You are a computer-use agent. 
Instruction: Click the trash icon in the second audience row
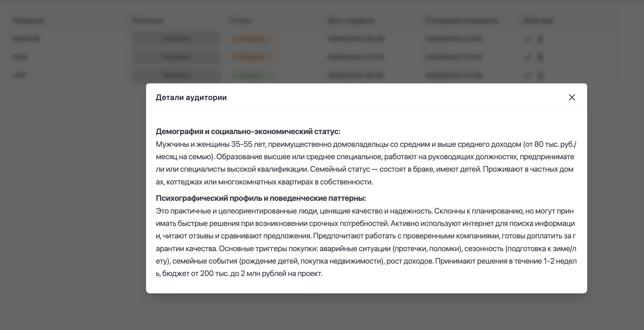(x=540, y=57)
